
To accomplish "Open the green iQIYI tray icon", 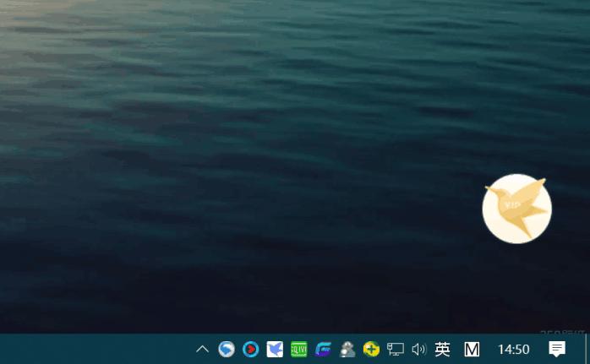I will pyautogui.click(x=298, y=349).
